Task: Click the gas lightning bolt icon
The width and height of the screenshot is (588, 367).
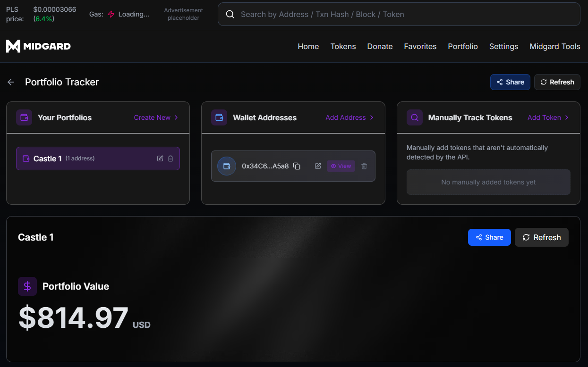Action: pos(111,14)
